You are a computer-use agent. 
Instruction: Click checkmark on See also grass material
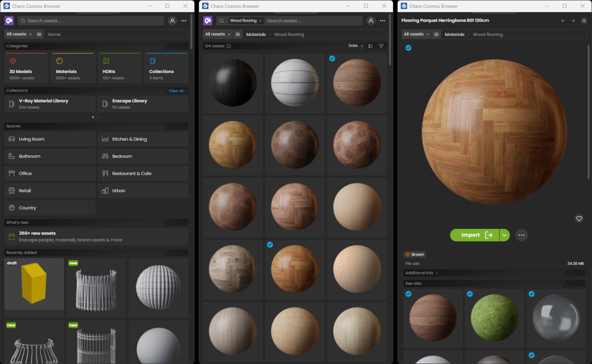click(x=470, y=294)
